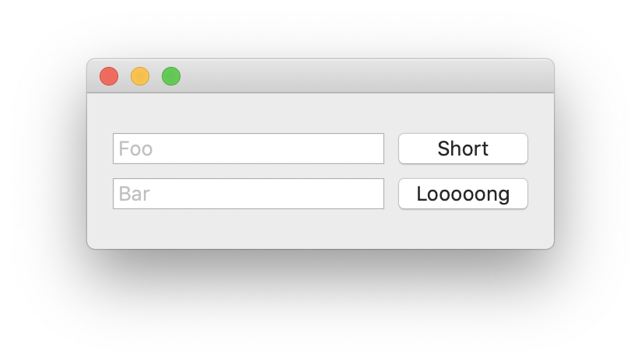The image size is (641, 364).
Task: Activate the button labeled Short
Action: (463, 149)
